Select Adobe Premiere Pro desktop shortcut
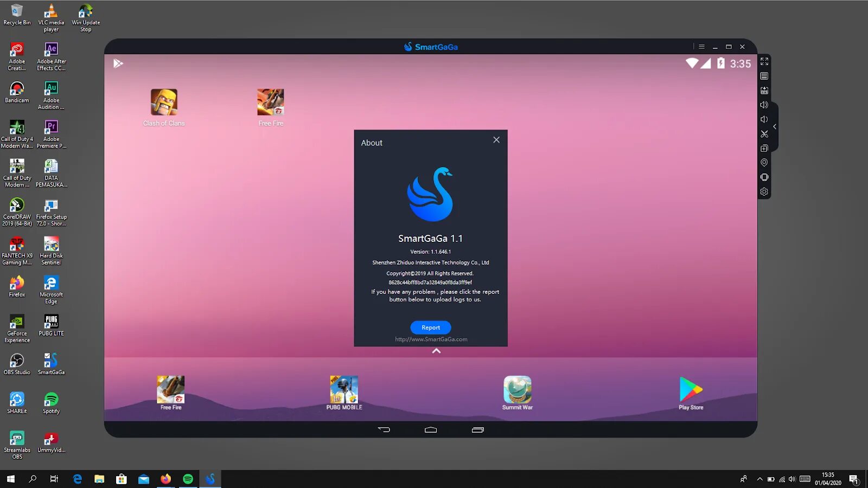 [51, 134]
